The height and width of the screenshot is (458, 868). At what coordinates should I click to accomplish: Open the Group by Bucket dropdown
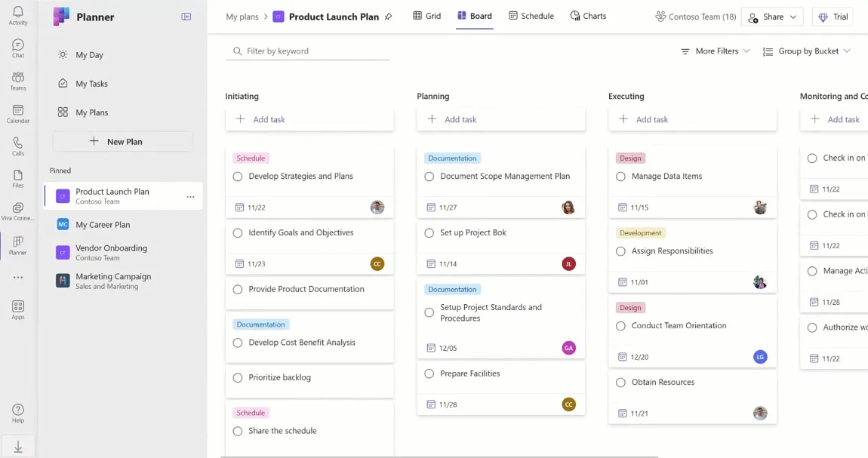(807, 51)
